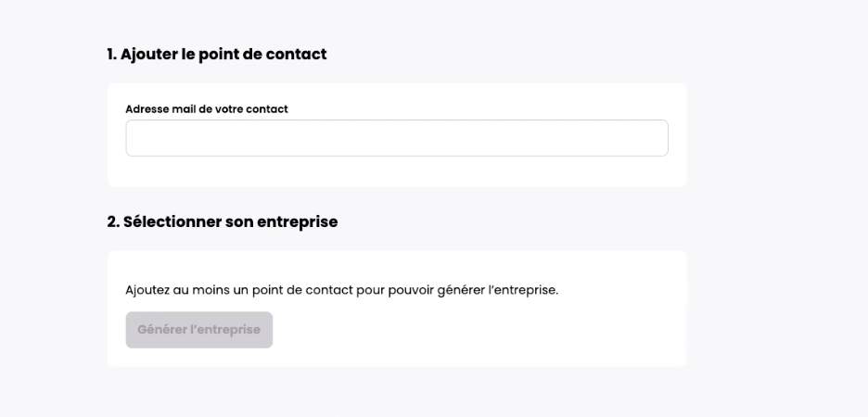Viewport: 868px width, 417px height.
Task: Click the "1. Ajouter le point de contact" heading
Action: pyautogui.click(x=217, y=55)
